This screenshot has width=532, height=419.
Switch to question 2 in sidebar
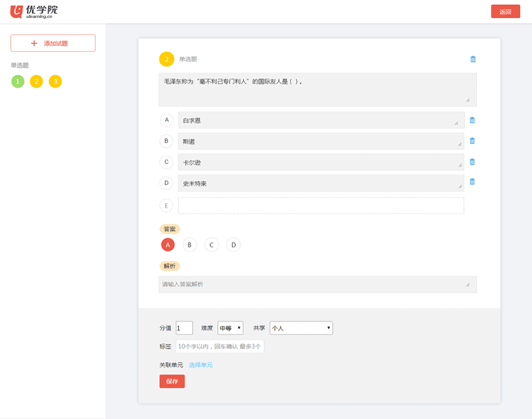[36, 81]
